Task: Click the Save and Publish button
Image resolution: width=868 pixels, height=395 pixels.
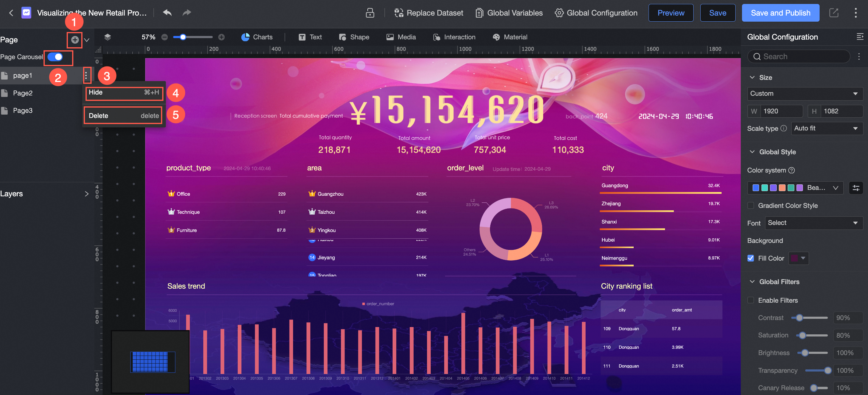Action: point(780,13)
